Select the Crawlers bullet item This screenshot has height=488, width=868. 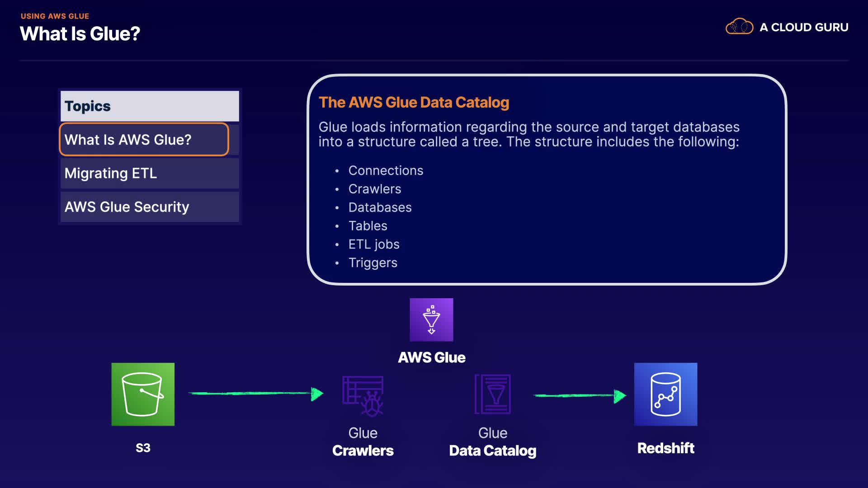(374, 189)
